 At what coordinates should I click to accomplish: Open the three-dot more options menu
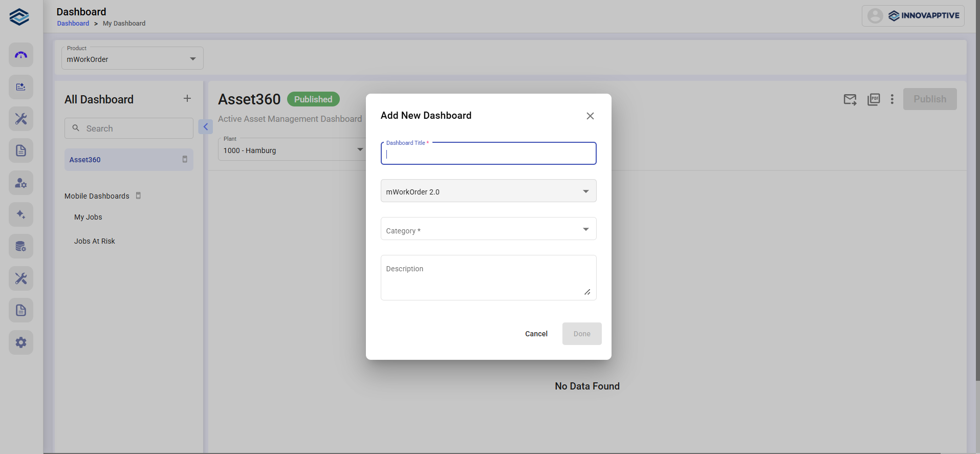[892, 99]
